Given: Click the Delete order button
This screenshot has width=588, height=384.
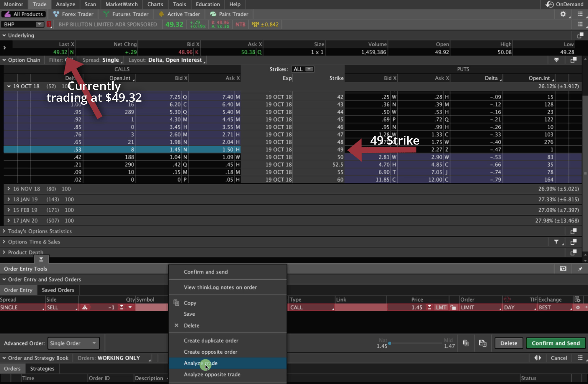Looking at the screenshot, I should click(x=508, y=343).
